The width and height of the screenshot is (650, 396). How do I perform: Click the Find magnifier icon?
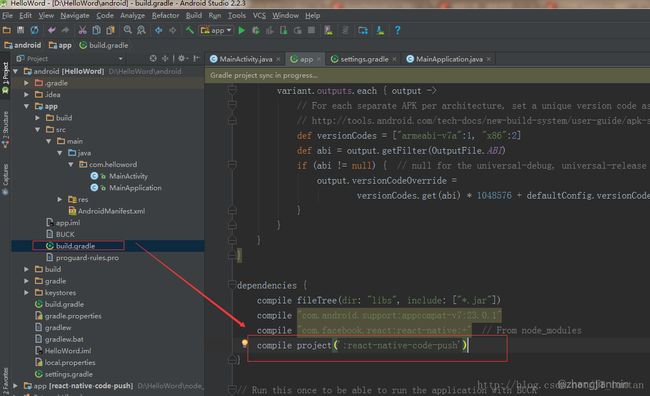point(128,30)
